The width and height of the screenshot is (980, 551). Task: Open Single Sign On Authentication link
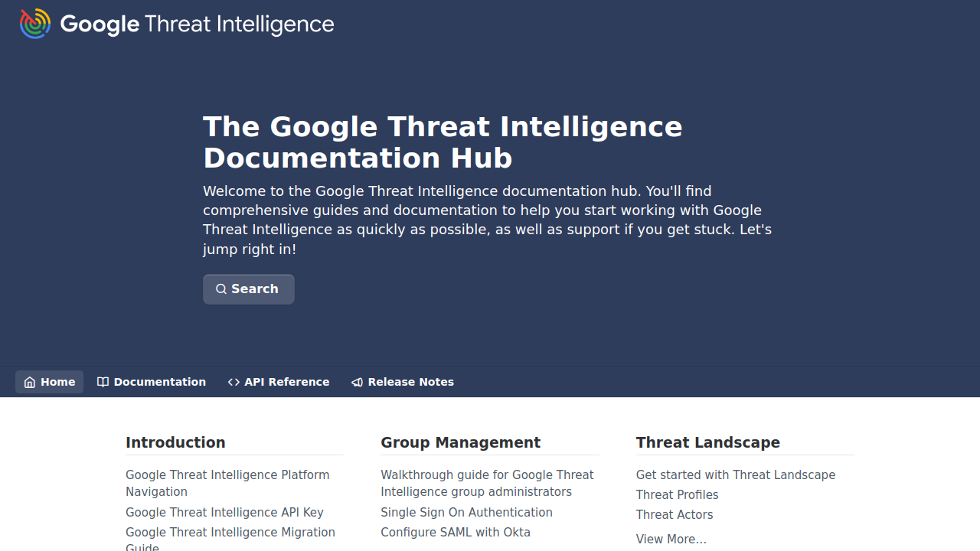(x=466, y=512)
